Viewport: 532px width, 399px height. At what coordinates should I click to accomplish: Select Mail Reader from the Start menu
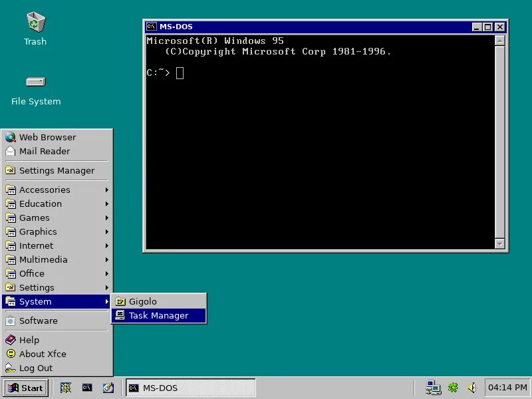pos(57,151)
